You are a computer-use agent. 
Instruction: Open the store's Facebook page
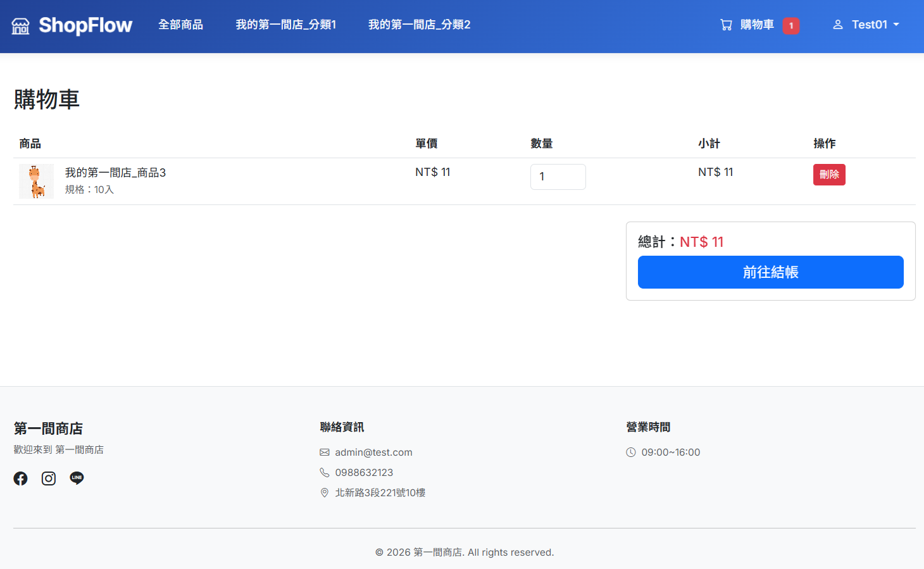point(20,478)
